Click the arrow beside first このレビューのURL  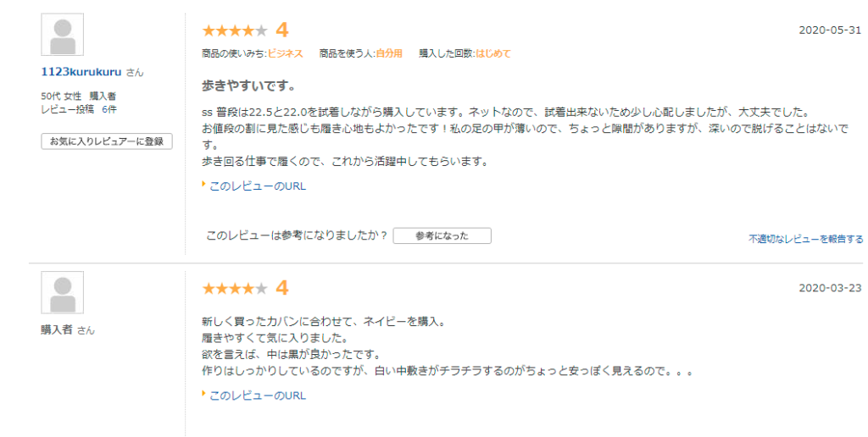tap(203, 185)
